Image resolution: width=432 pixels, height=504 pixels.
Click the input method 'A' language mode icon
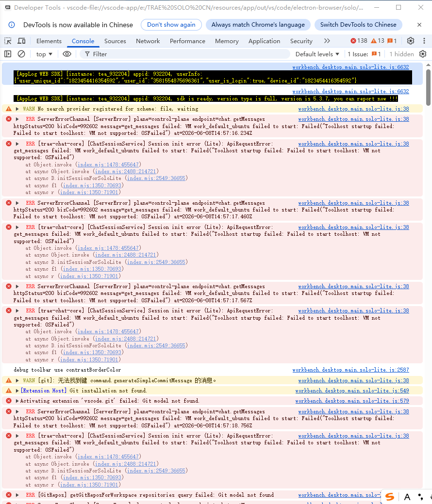[x=407, y=497]
